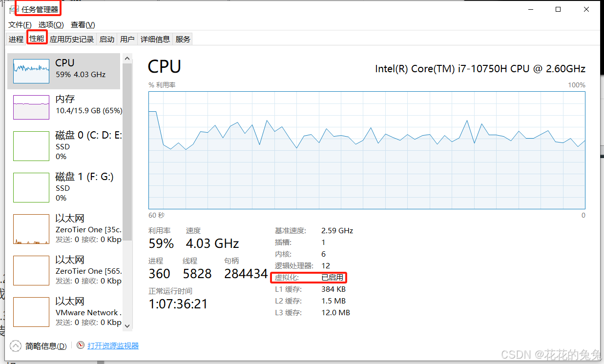Image resolution: width=604 pixels, height=364 pixels.
Task: Open the 选项(O) menu
Action: pos(51,25)
